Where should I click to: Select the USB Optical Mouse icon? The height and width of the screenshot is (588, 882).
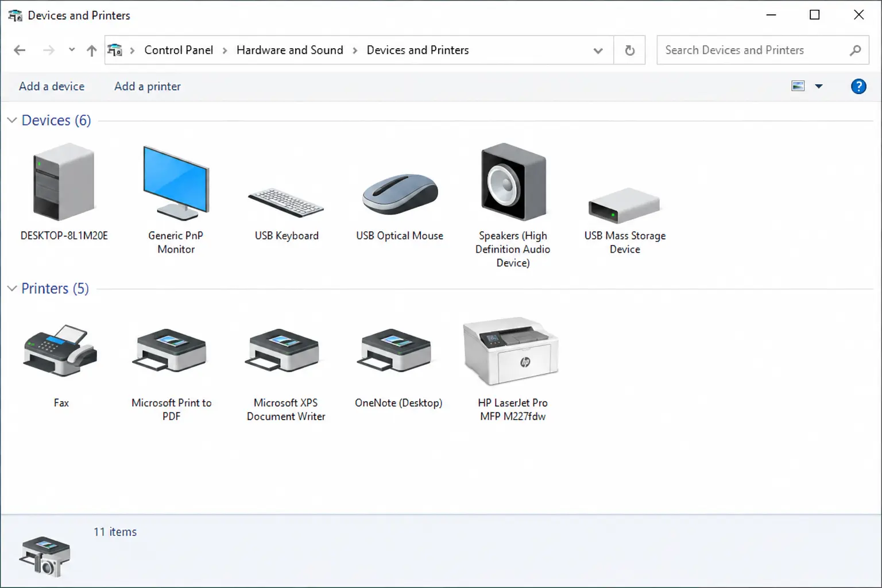(x=400, y=194)
